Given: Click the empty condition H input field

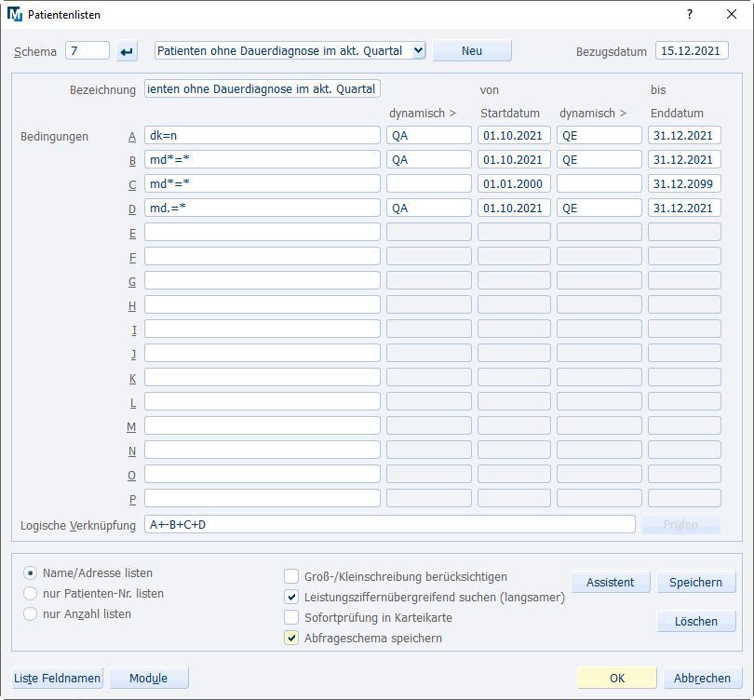Looking at the screenshot, I should point(263,304).
